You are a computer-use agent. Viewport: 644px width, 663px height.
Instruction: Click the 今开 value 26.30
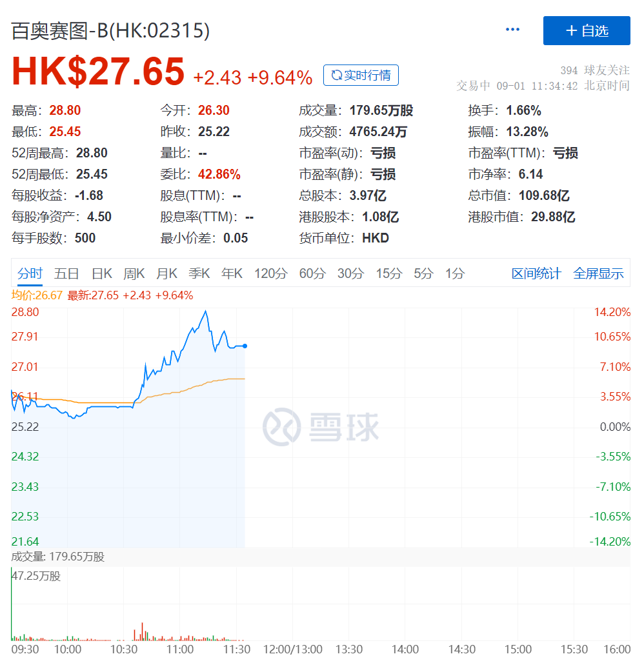214,110
